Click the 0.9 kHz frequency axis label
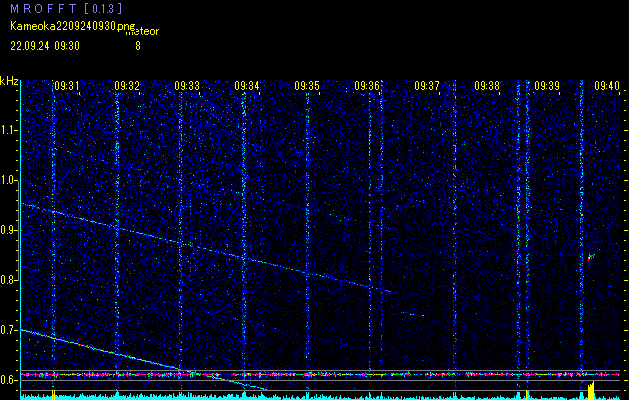The image size is (629, 400). (x=8, y=230)
